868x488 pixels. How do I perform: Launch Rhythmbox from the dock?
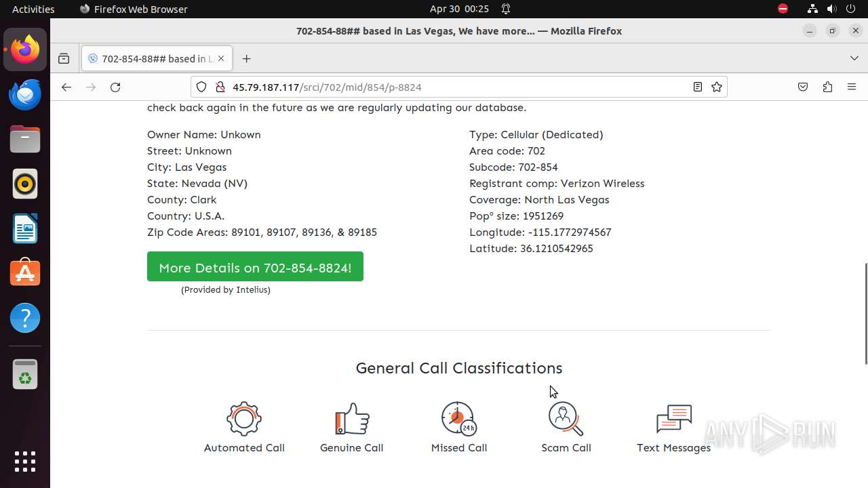click(x=25, y=184)
